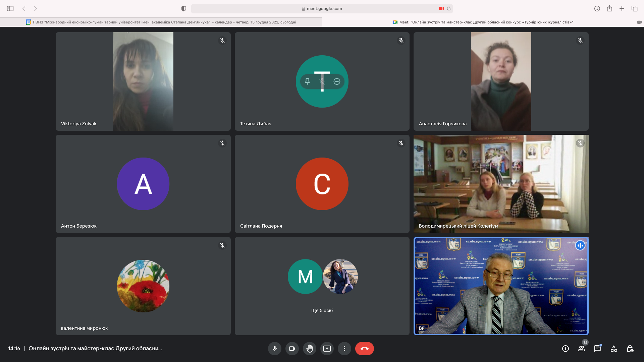Click muted mic icon on Тетяна Дибач tile
The height and width of the screenshot is (362, 644).
401,41
